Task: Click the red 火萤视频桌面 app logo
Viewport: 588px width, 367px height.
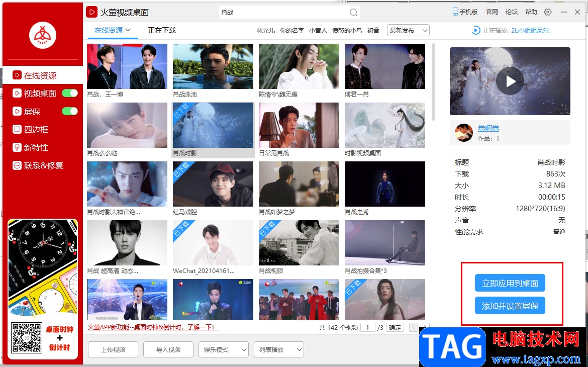Action: [x=92, y=12]
